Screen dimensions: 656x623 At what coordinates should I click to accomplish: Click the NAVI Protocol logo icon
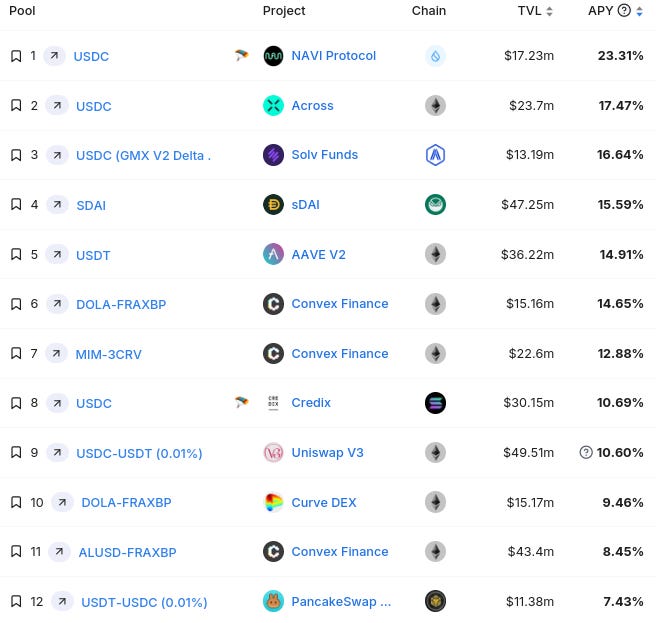tap(273, 56)
